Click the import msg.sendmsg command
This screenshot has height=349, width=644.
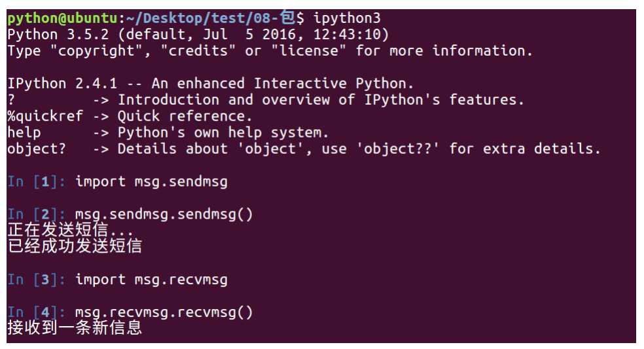[152, 182]
